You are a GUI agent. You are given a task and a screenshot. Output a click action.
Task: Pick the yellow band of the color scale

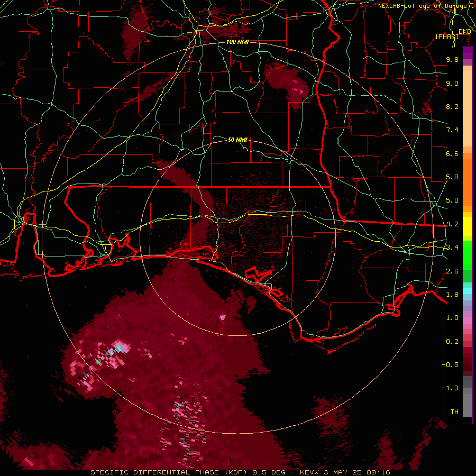click(x=467, y=226)
